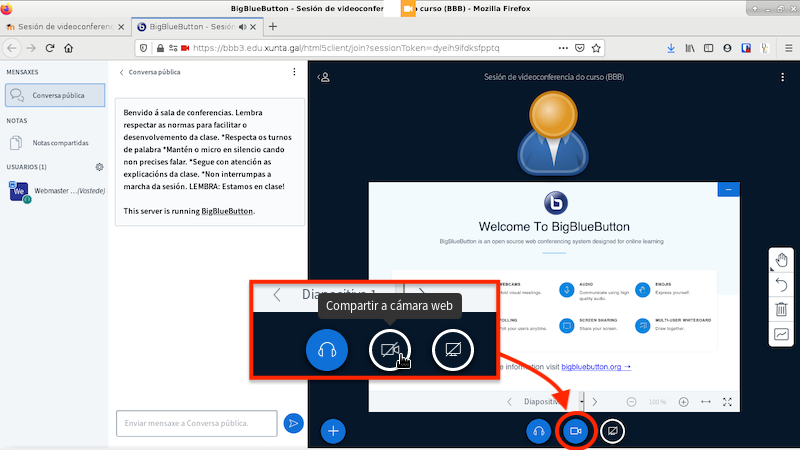Toggle the screen share button in bottom bar
Viewport: 800px width, 450px height.
pos(612,430)
